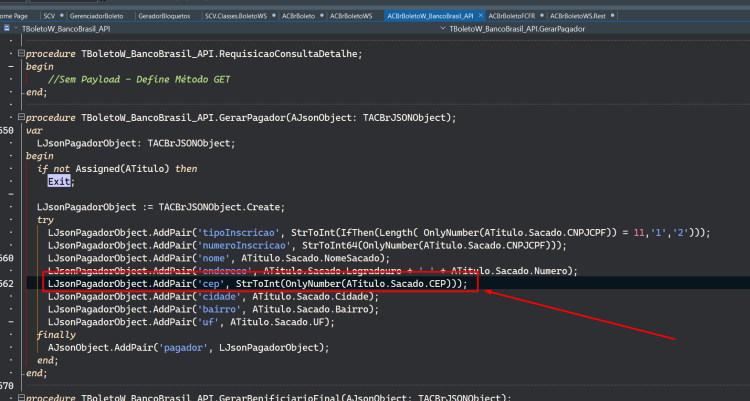Click the gutter at line number 560

[7, 258]
